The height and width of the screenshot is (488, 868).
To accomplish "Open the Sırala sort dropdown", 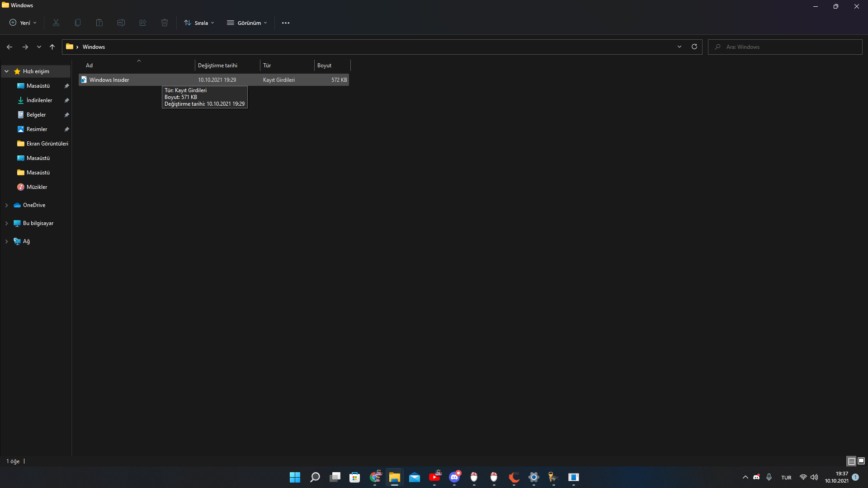I will pyautogui.click(x=199, y=23).
